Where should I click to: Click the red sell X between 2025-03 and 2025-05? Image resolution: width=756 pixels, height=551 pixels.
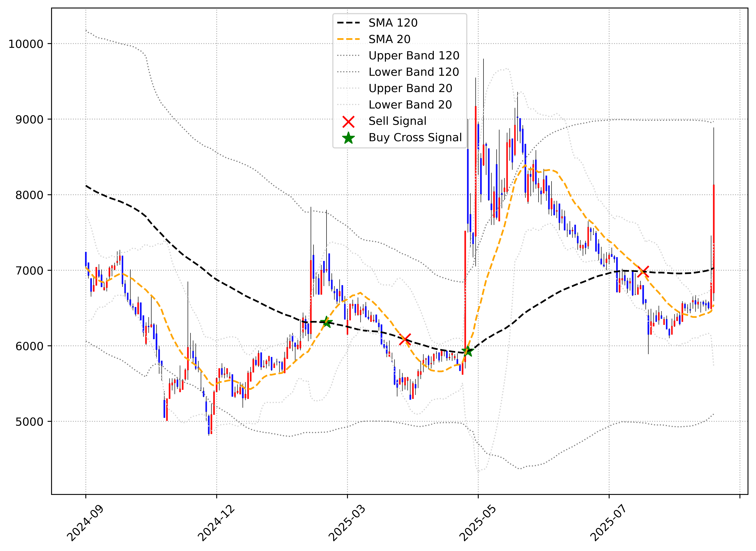405,340
